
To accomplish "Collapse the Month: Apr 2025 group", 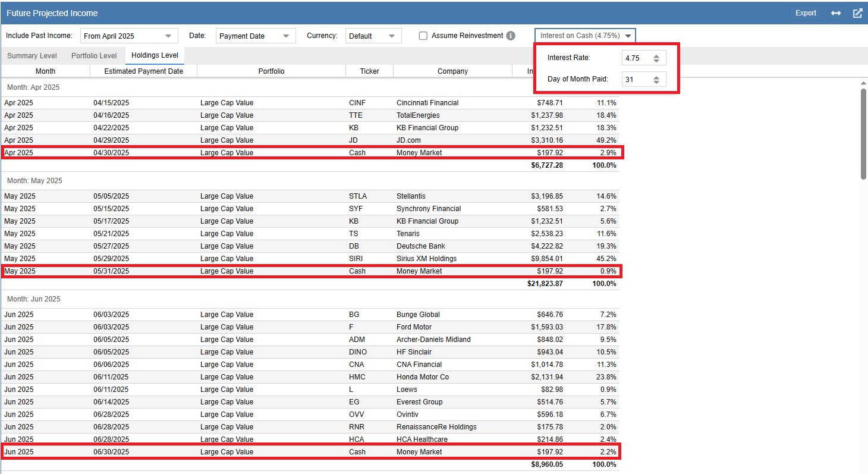I will tap(33, 87).
